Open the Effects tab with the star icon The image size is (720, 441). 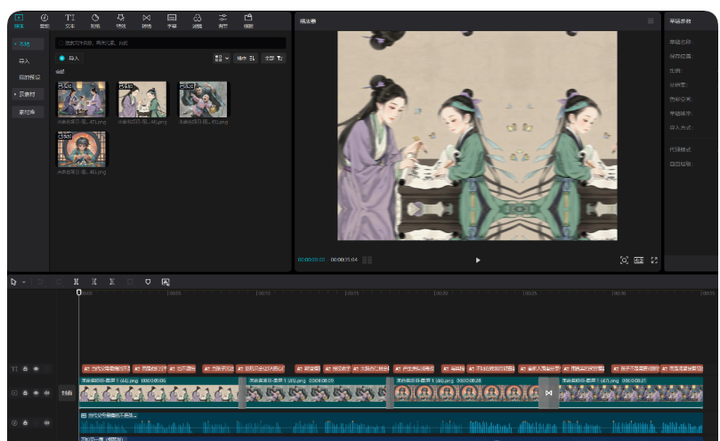121,21
